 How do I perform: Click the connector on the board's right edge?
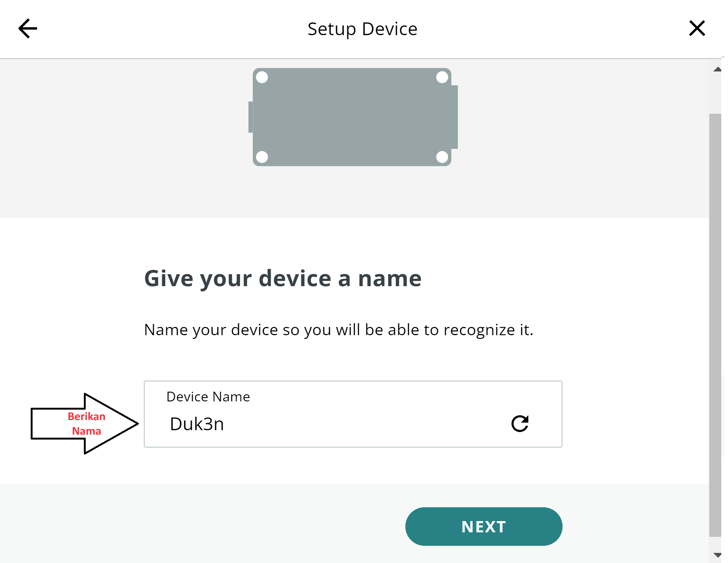[x=455, y=117]
